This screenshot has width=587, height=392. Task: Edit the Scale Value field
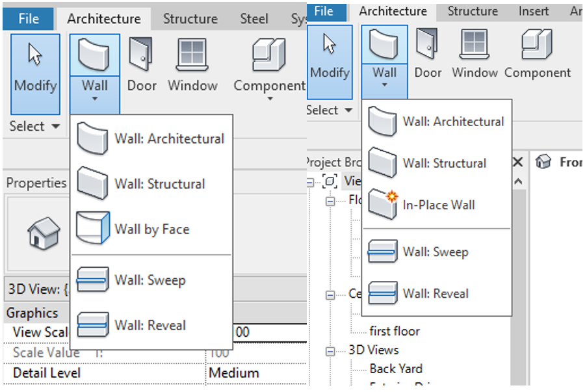click(x=221, y=352)
